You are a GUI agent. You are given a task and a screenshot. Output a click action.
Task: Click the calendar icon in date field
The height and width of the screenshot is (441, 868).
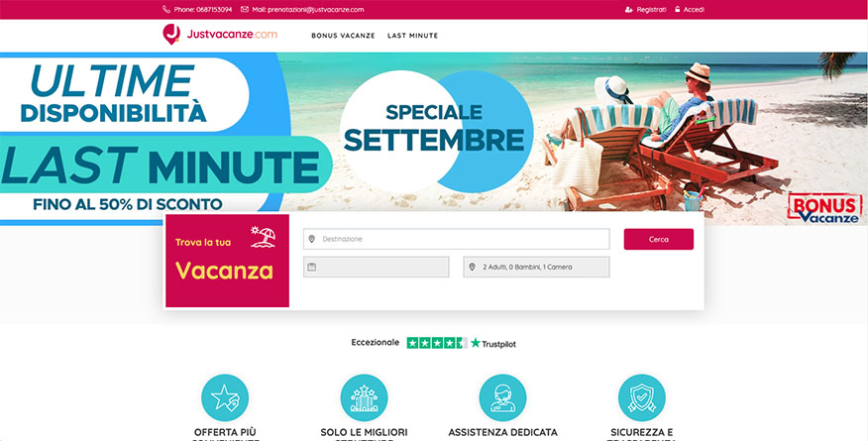click(312, 267)
